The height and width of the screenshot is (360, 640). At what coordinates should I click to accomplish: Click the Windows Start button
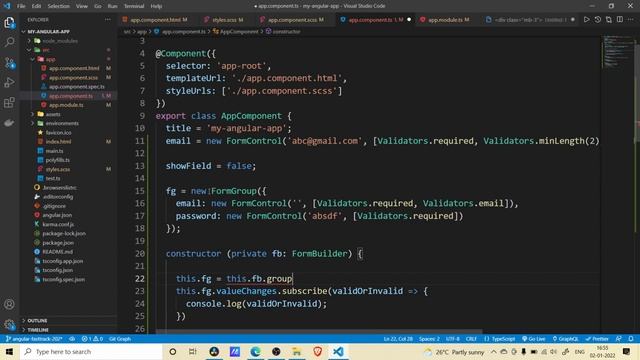9,351
